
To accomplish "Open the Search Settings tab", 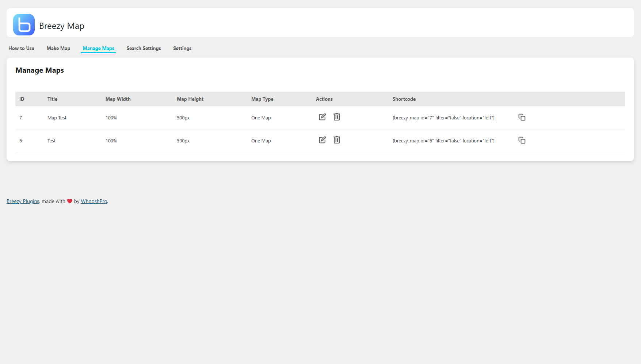I will (x=144, y=48).
